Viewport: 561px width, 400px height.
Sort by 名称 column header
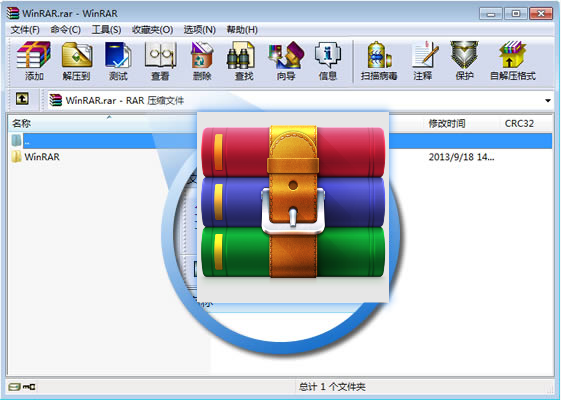(21, 123)
